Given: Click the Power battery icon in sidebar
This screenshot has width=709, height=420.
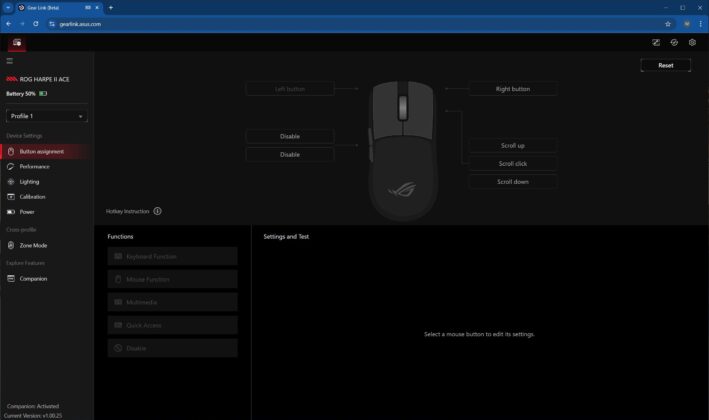Looking at the screenshot, I should [11, 212].
